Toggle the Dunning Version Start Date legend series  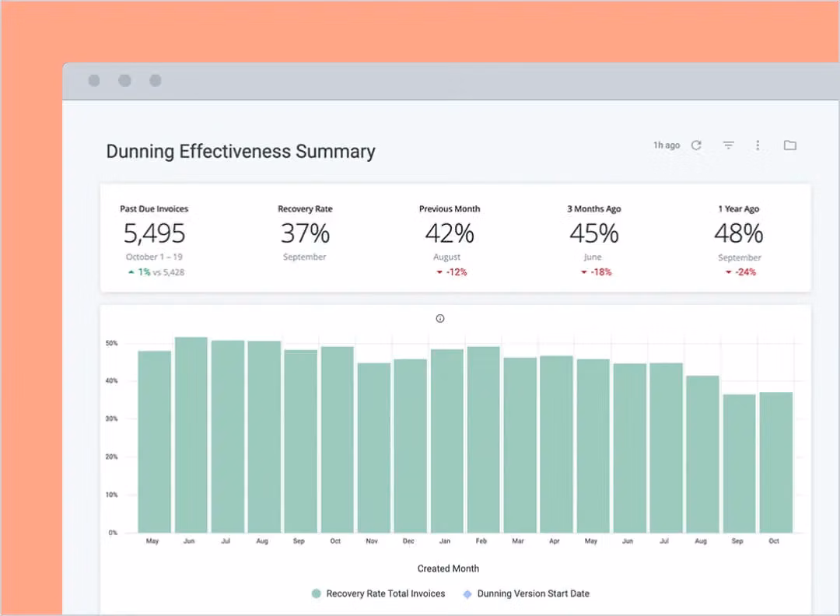[533, 593]
